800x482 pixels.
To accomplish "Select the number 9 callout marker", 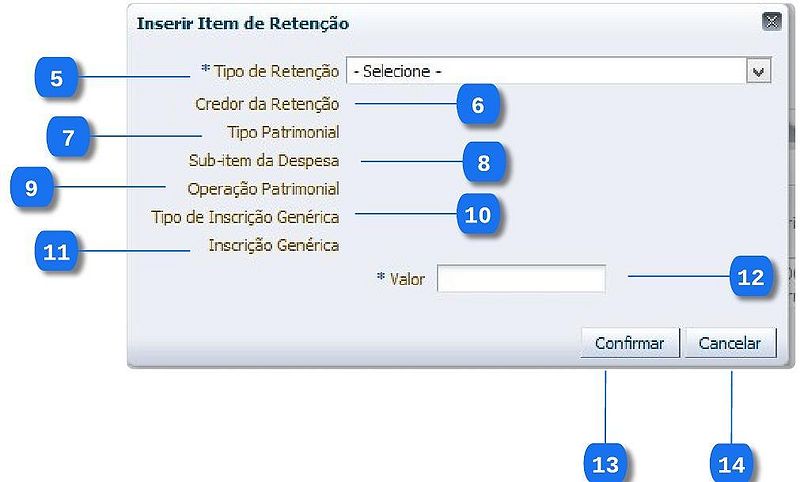I will pos(32,188).
